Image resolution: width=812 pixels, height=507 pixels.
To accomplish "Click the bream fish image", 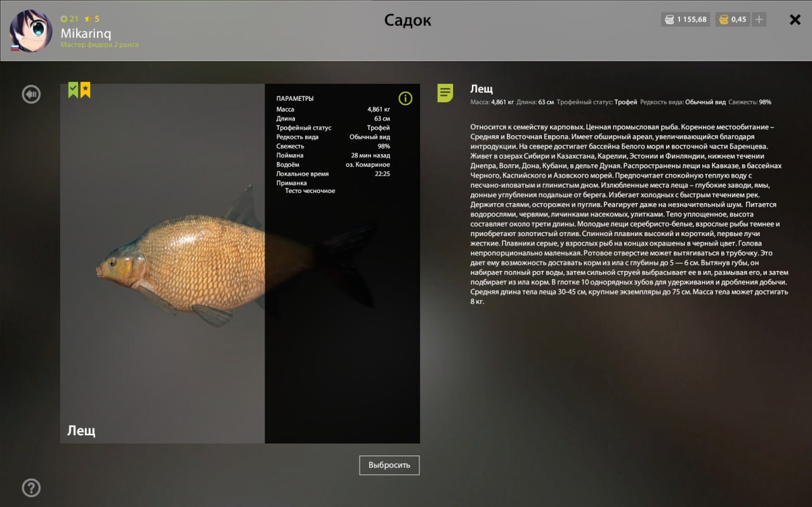I will pos(184,263).
